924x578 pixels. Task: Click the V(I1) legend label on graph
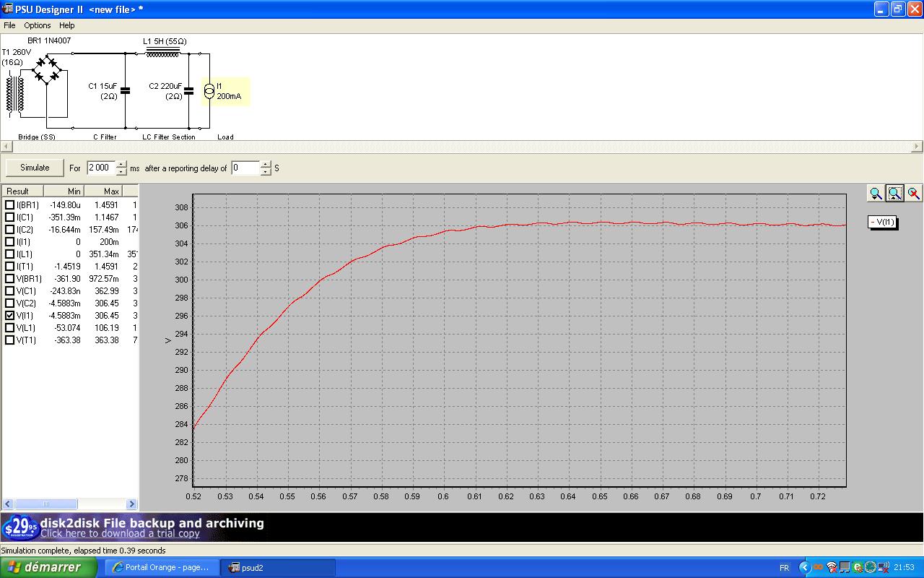coord(882,222)
